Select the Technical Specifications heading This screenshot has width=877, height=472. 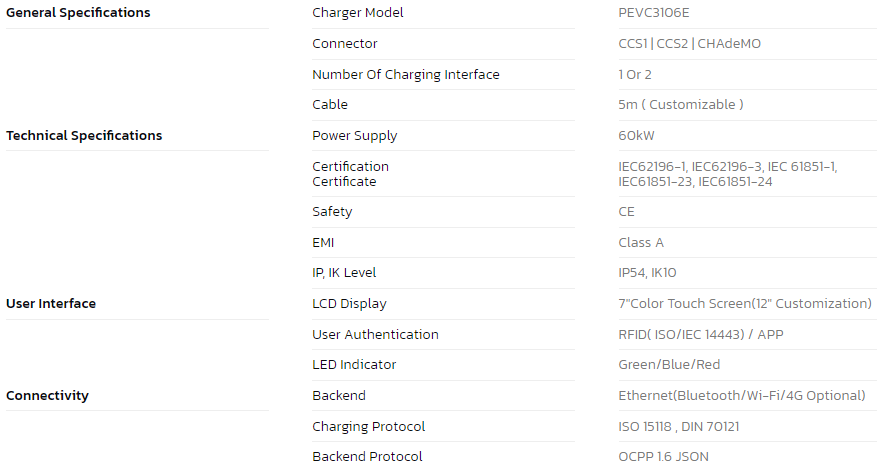[x=84, y=135]
